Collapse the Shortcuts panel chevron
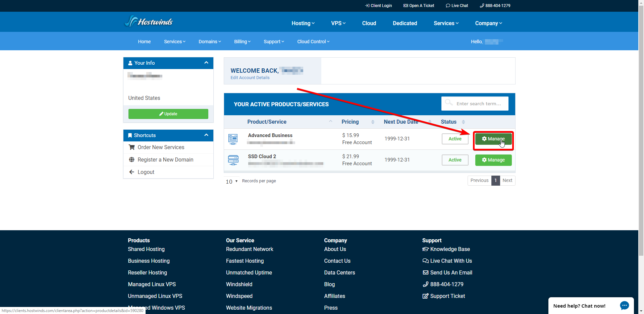Image resolution: width=644 pixels, height=314 pixels. [206, 135]
